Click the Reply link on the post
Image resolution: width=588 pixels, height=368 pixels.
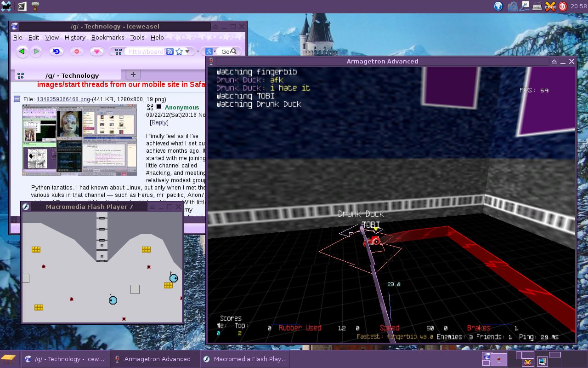[x=159, y=122]
